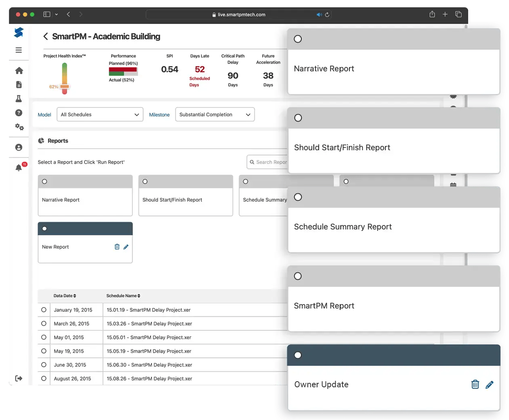Open New Report card
The height and width of the screenshot is (420, 509).
[85, 242]
